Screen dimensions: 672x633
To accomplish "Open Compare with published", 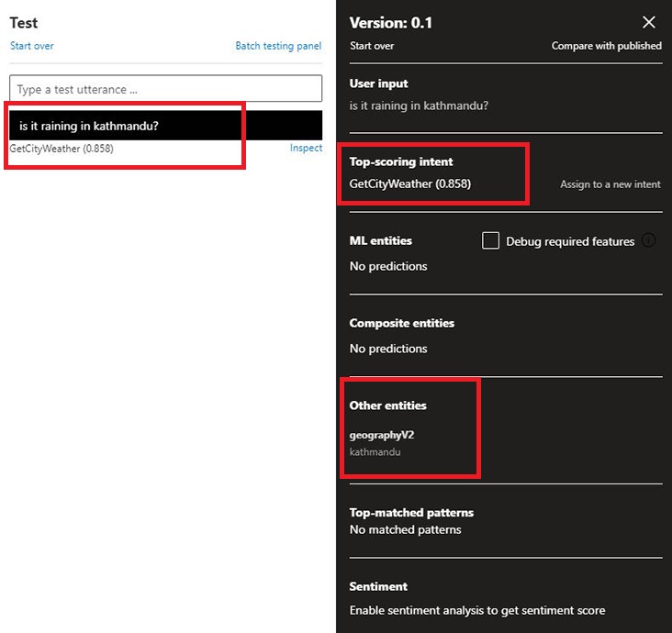I will coord(606,46).
